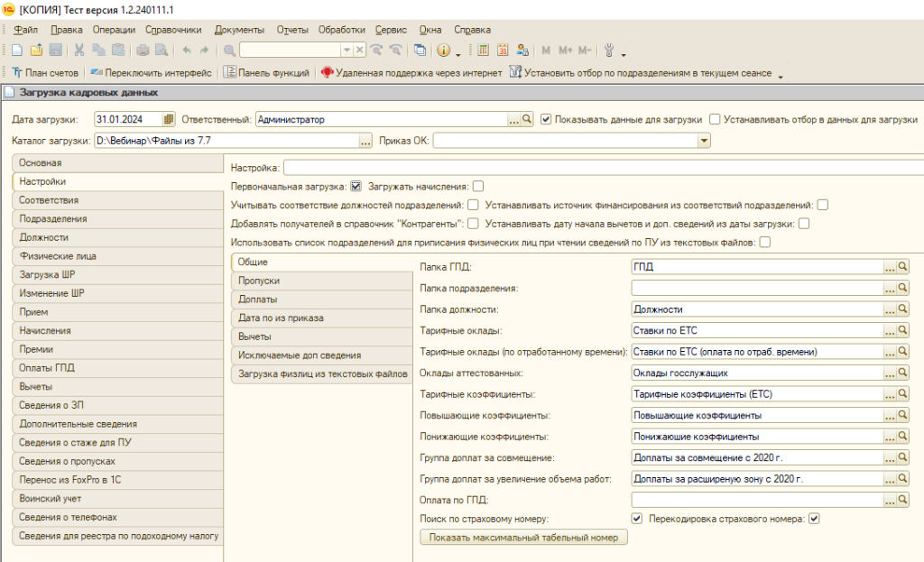Click magnifier icon next to Ответственный field

528,119
